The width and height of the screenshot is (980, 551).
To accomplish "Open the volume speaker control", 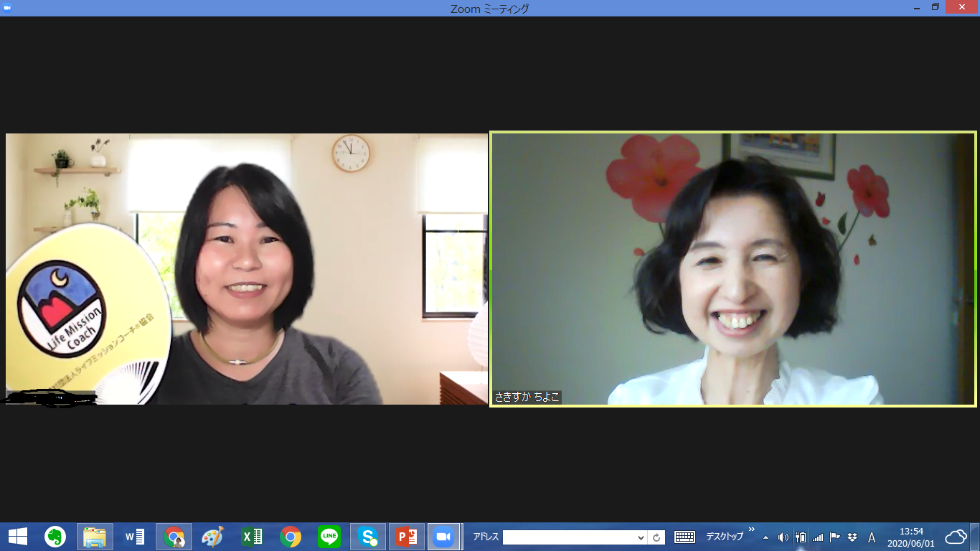I will [x=783, y=537].
